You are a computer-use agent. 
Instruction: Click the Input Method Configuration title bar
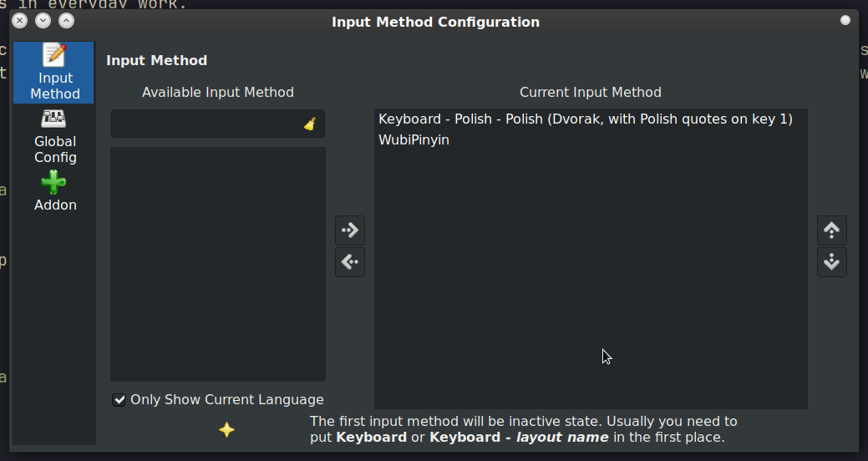(x=435, y=22)
